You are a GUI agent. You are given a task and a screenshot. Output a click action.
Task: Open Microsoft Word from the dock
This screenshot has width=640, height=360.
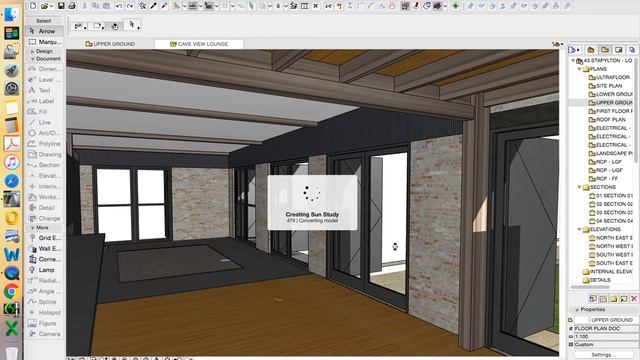click(x=11, y=255)
